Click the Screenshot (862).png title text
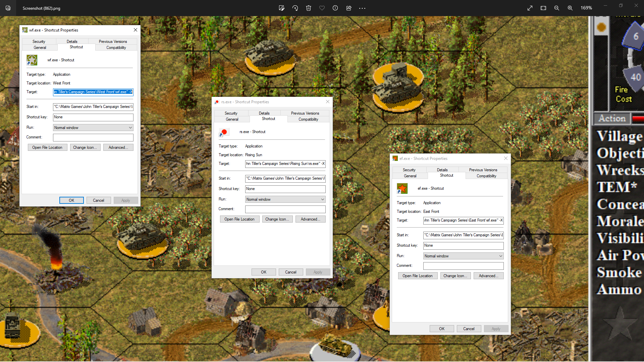The image size is (644, 362). (x=42, y=8)
